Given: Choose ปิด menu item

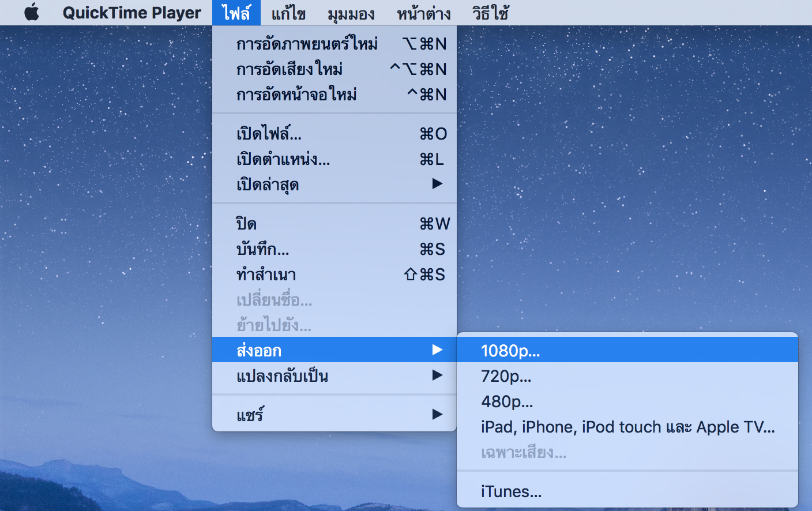Looking at the screenshot, I should point(334,224).
